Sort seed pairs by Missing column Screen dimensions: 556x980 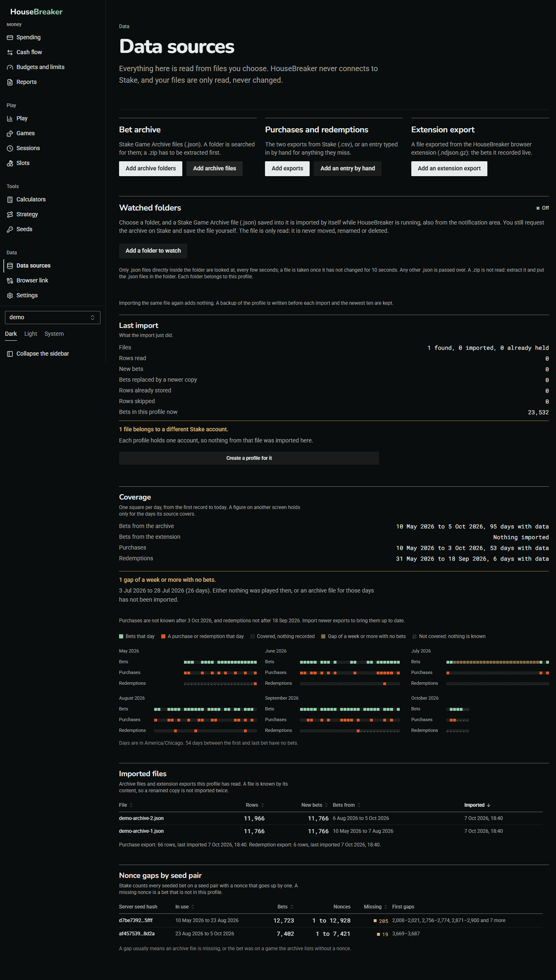tap(375, 907)
